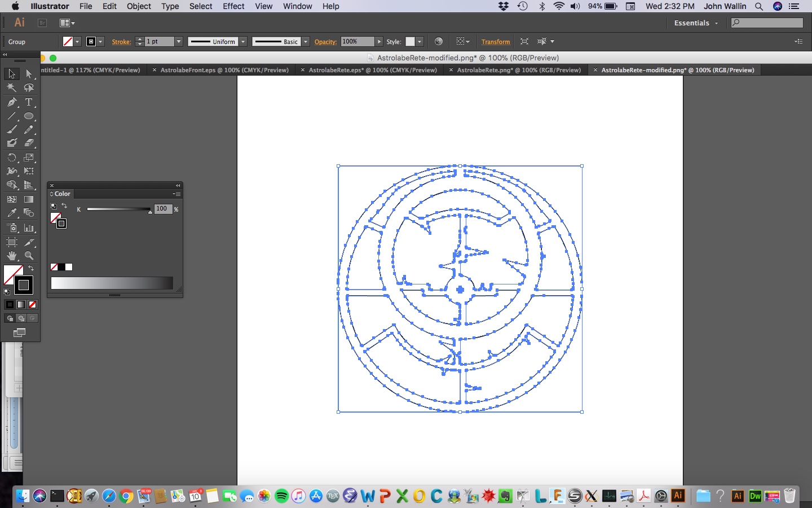
Task: Select the Type tool
Action: tap(29, 103)
